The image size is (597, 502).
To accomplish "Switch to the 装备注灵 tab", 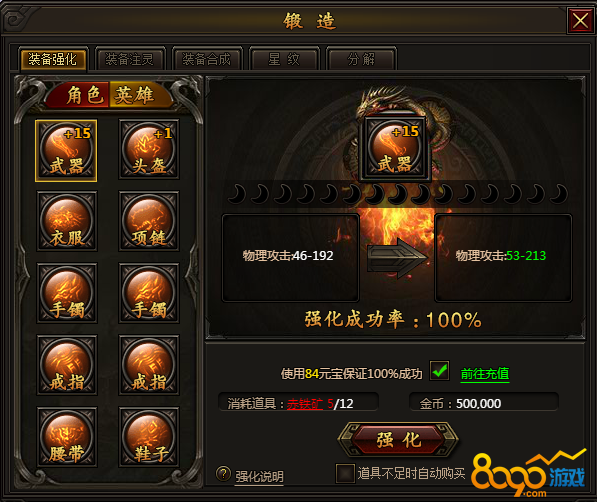I will pyautogui.click(x=130, y=59).
